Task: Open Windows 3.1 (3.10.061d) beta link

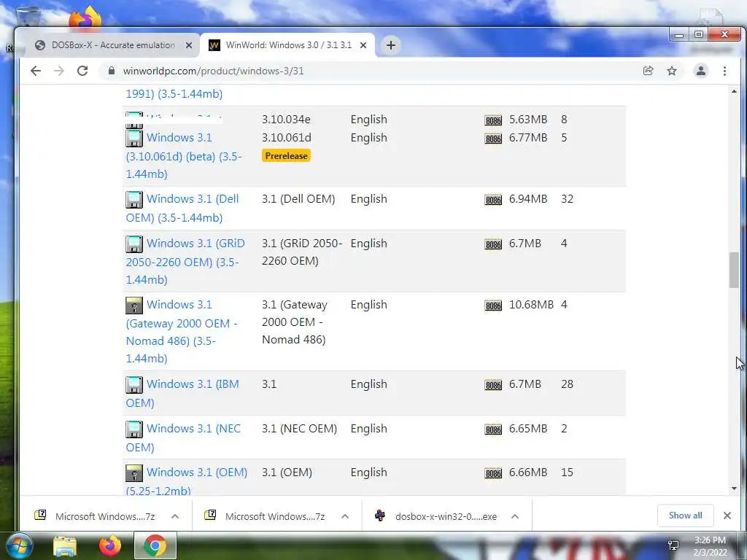Action: [184, 156]
